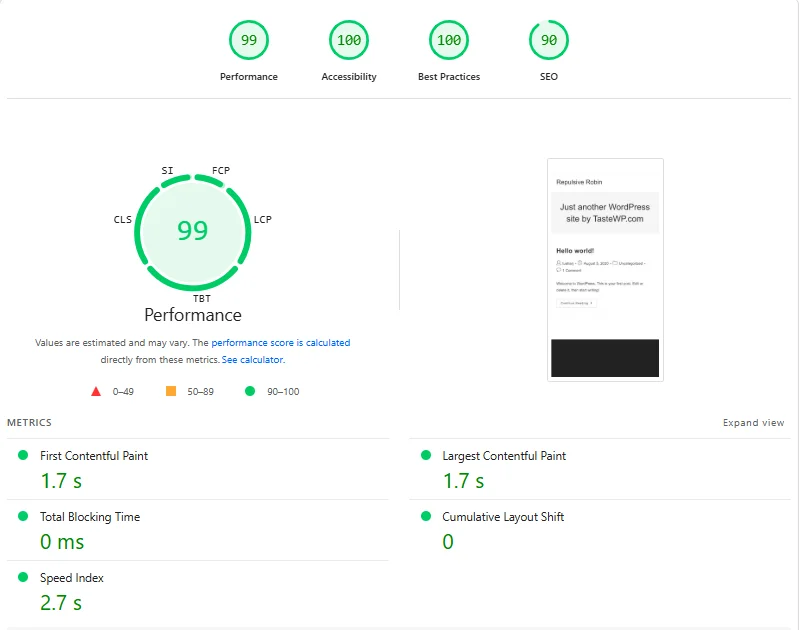This screenshot has height=630, width=800.
Task: Click the red triangle 0–49 legend icon
Action: (x=96, y=391)
